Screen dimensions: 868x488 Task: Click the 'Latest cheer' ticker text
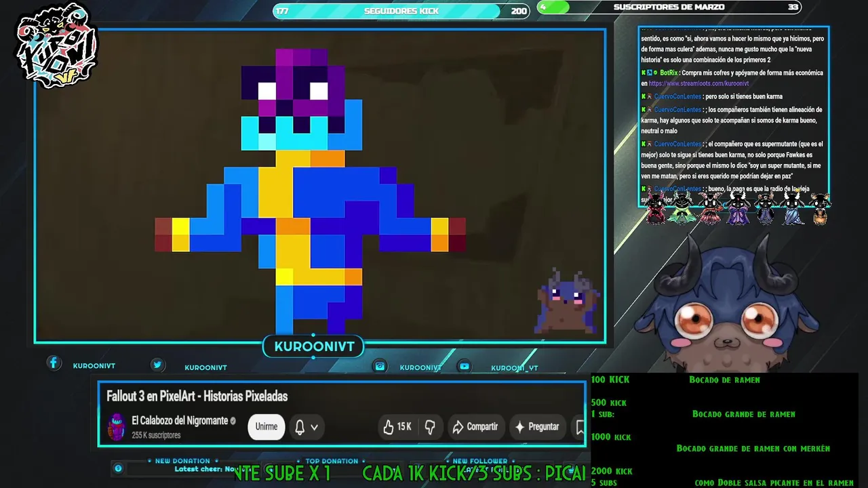pos(203,469)
